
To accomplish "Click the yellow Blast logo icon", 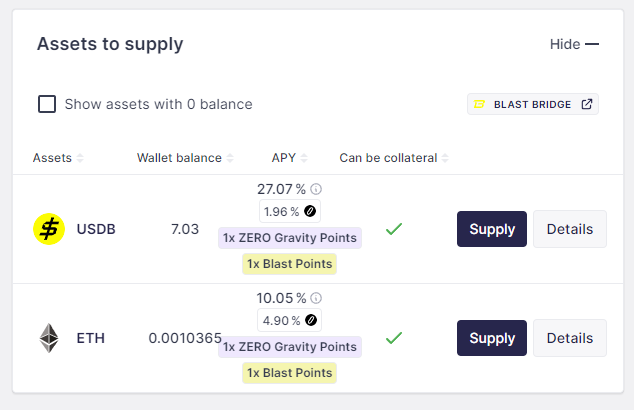I will 479,104.
